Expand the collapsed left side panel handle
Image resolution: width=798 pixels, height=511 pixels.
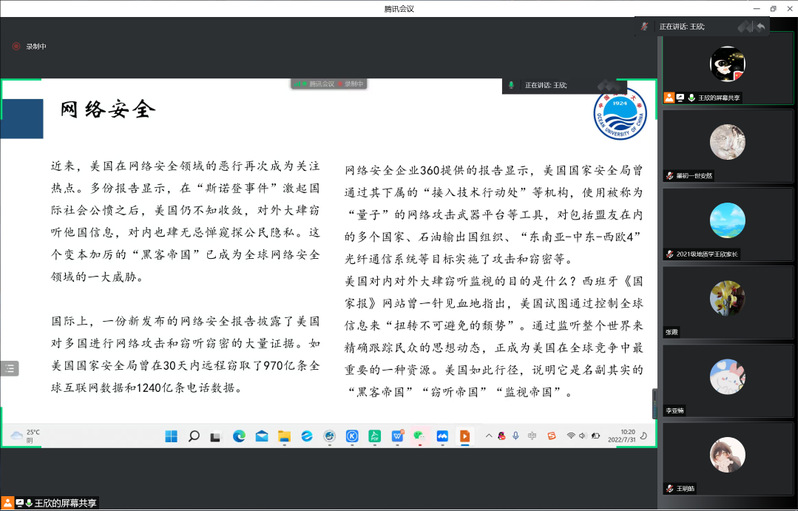point(8,368)
